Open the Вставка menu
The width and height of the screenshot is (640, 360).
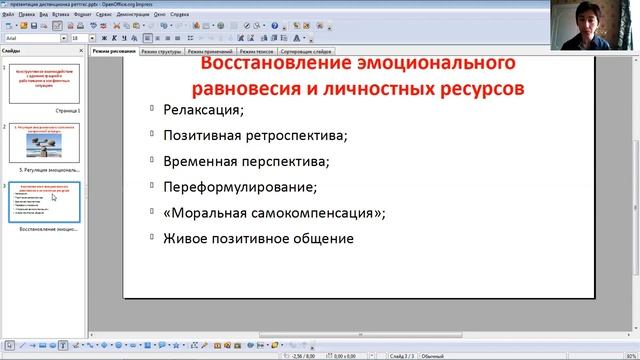[60, 14]
